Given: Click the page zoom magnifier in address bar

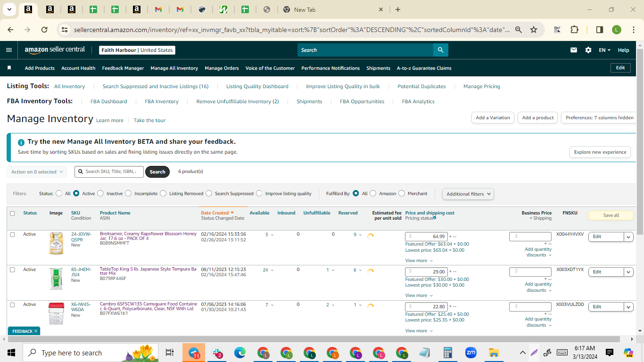Looking at the screenshot, I should coord(519,30).
